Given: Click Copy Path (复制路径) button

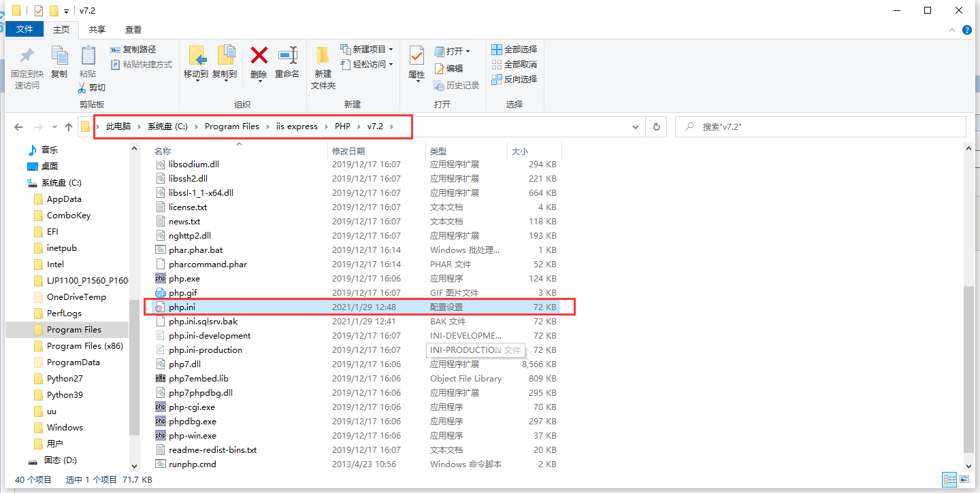Looking at the screenshot, I should (133, 49).
